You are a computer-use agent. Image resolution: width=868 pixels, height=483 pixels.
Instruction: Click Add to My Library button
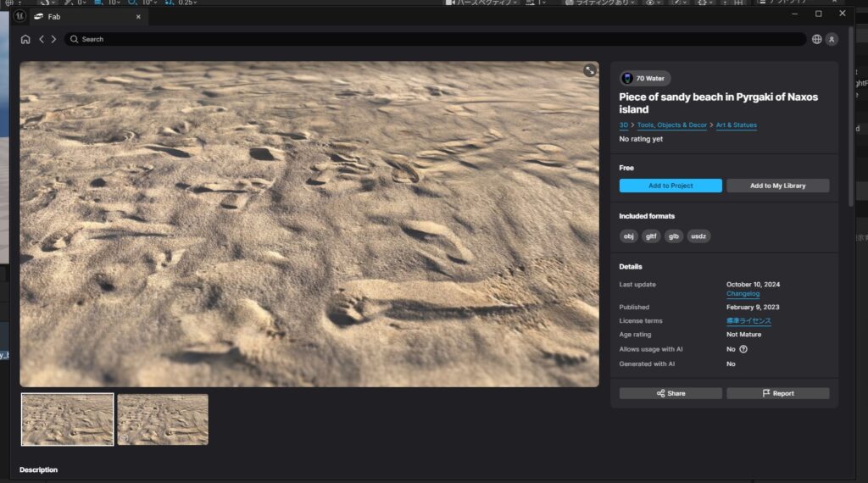pos(777,186)
